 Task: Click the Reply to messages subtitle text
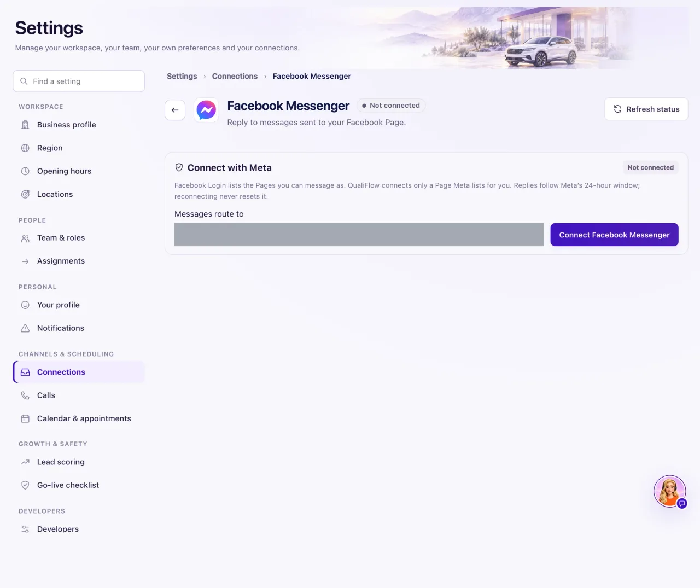click(317, 123)
